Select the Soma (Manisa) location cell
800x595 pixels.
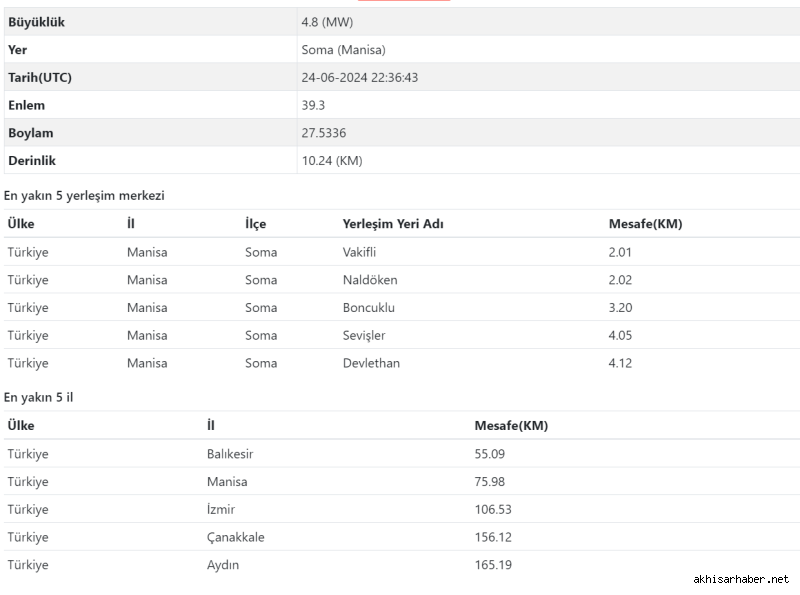343,50
